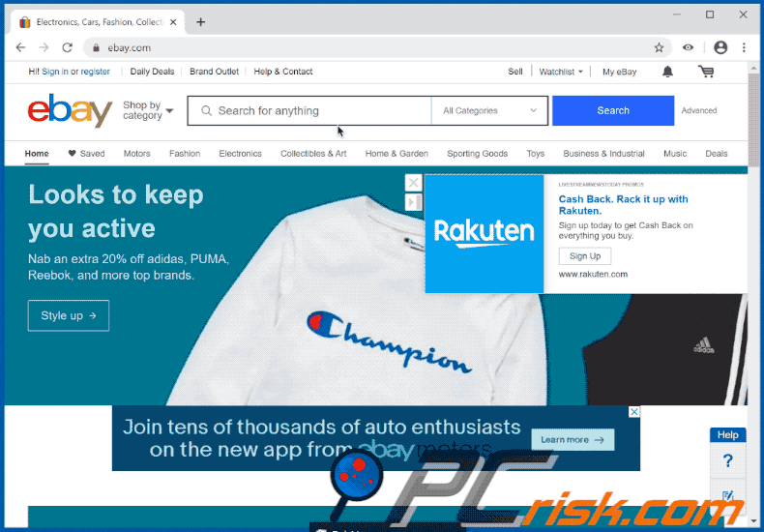This screenshot has height=532, width=764.
Task: Open the Chrome three-dot menu
Action: pos(744,47)
